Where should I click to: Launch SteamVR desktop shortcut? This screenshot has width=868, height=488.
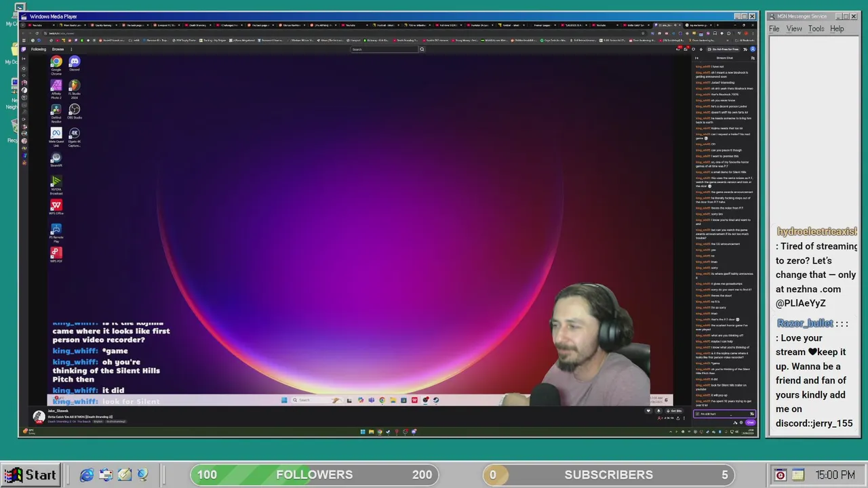[56, 161]
